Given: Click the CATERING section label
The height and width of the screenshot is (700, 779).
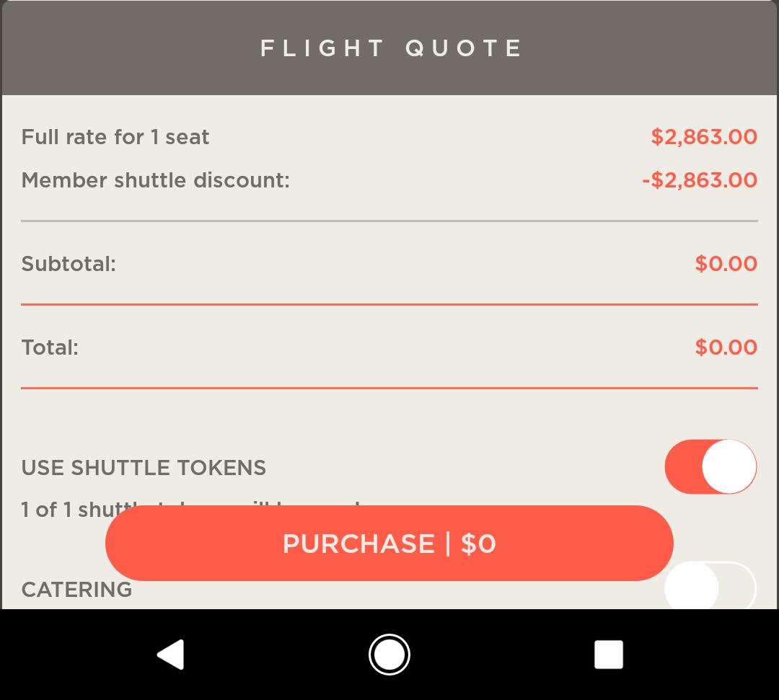Looking at the screenshot, I should pyautogui.click(x=76, y=590).
